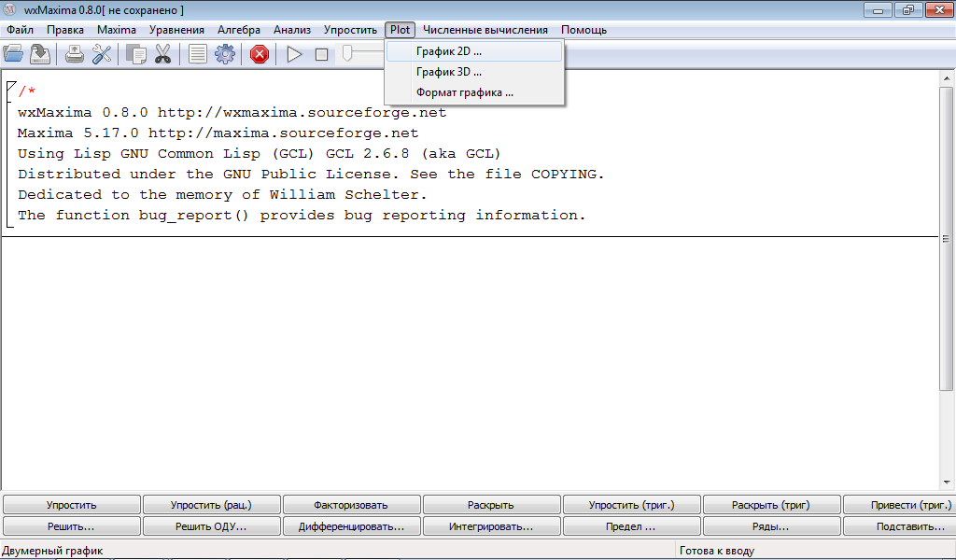The width and height of the screenshot is (956, 560).
Task: Open the Уравнения menu
Action: click(176, 30)
